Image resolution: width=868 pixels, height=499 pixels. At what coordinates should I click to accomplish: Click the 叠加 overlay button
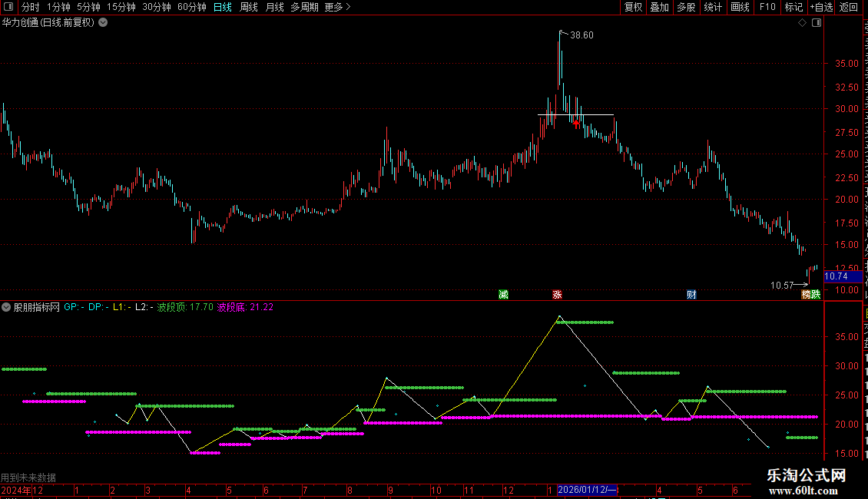pos(659,7)
